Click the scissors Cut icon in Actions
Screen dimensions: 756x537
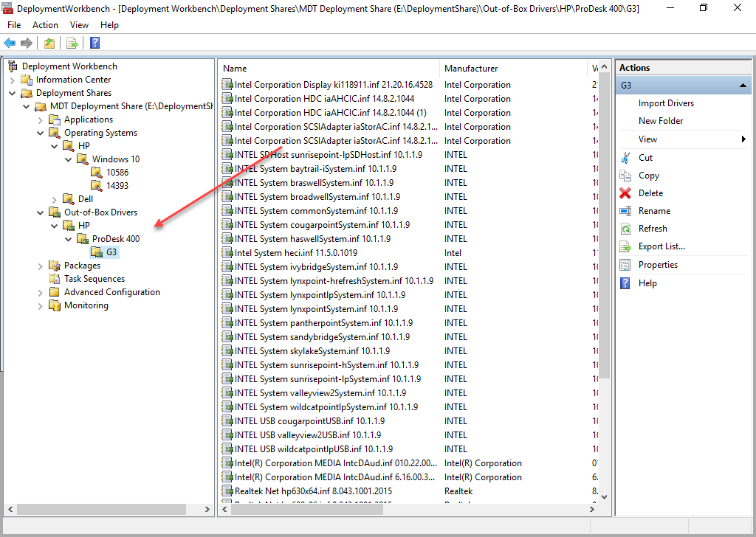point(625,158)
